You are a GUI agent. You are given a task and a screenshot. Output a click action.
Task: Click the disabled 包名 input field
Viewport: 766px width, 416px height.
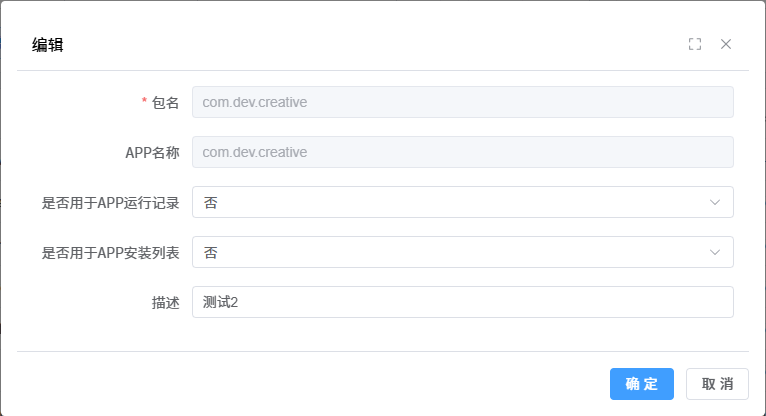(x=462, y=102)
